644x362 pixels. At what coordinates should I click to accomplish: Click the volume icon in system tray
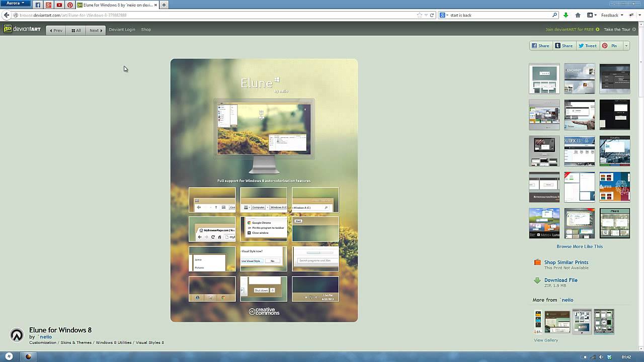coord(601,357)
